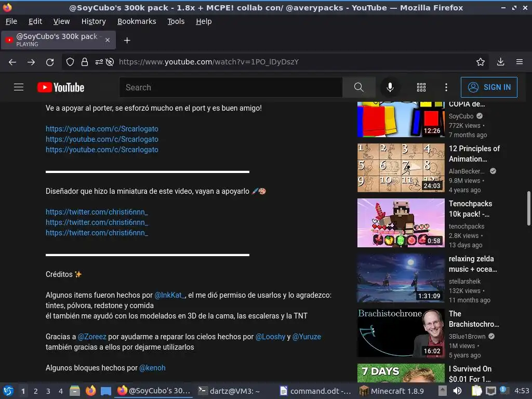Image resolution: width=532 pixels, height=399 pixels.
Task: Open the @Zoreez mention link
Action: pos(92,337)
